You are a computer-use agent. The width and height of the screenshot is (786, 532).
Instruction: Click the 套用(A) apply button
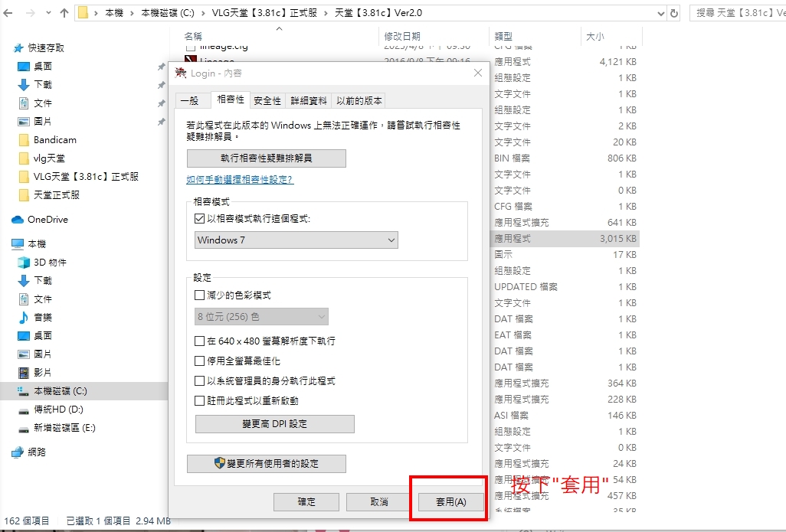pos(451,502)
